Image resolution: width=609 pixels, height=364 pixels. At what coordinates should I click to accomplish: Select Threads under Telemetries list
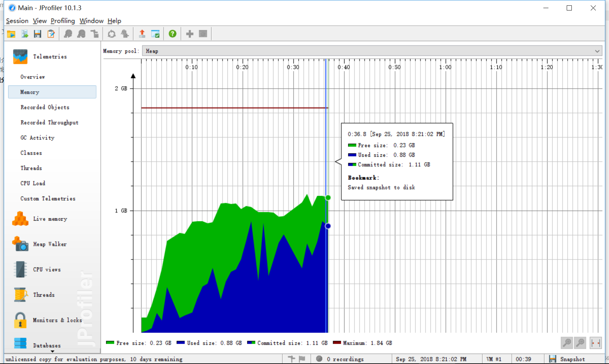31,168
